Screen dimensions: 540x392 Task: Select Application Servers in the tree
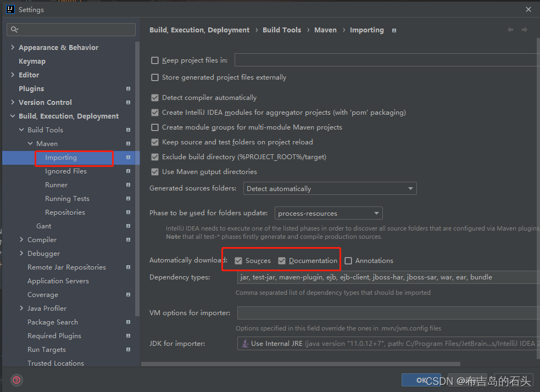(58, 281)
